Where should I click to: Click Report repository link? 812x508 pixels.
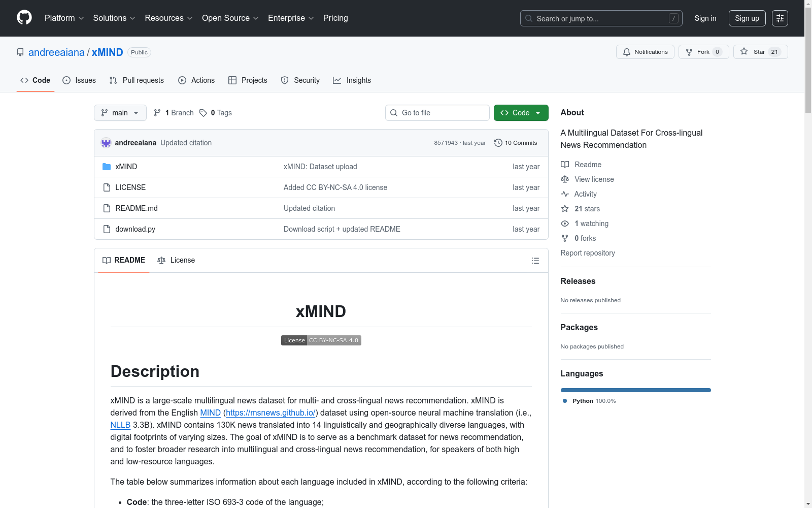(588, 253)
